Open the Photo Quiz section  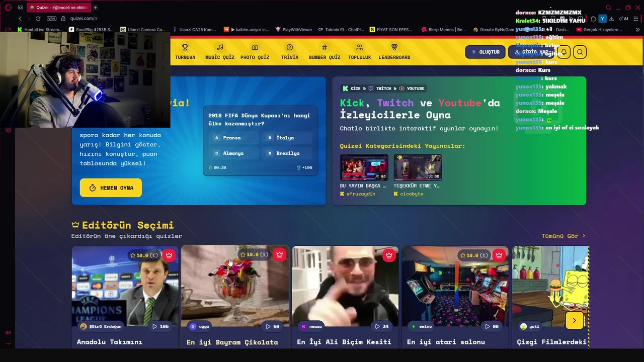[255, 52]
